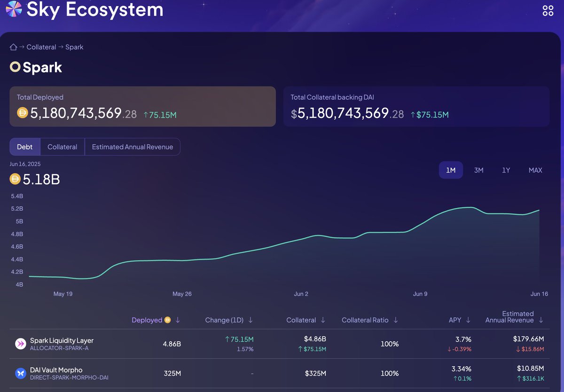Click the Jun 2 axis label

(x=301, y=294)
